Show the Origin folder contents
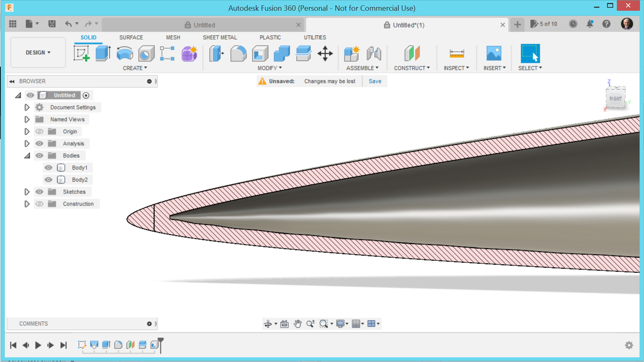The height and width of the screenshot is (362, 644). click(27, 131)
